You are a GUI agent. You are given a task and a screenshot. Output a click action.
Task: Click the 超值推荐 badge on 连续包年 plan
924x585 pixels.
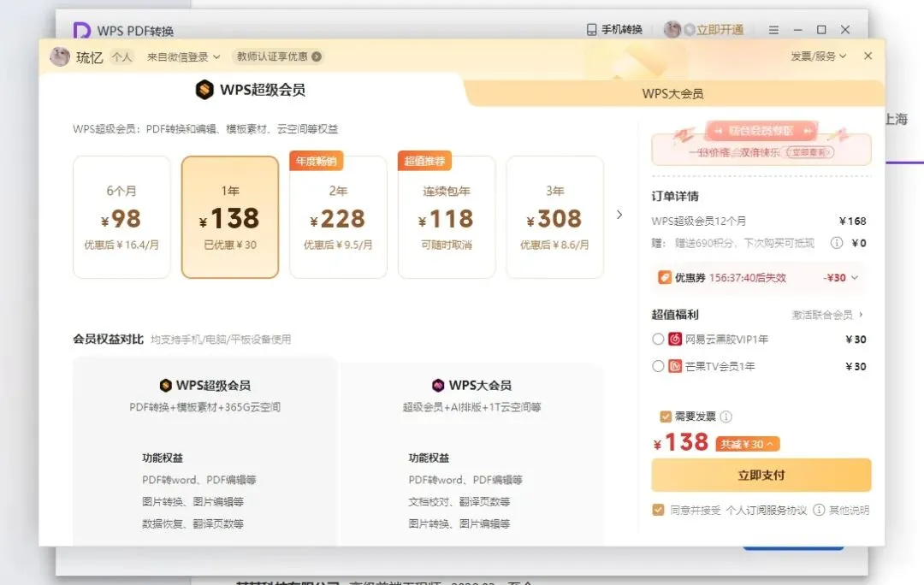(424, 161)
